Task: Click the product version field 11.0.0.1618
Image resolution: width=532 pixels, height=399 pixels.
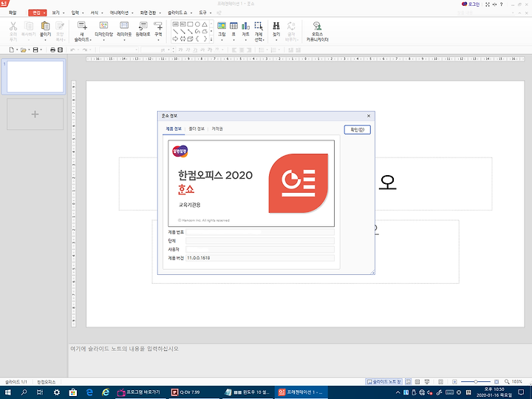Action: tap(260, 258)
